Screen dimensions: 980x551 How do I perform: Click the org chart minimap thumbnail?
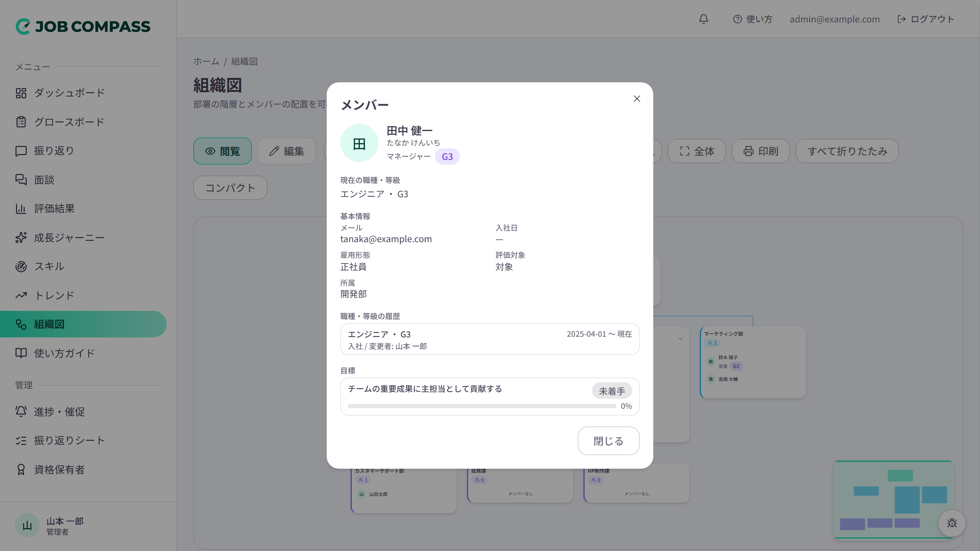coord(893,500)
